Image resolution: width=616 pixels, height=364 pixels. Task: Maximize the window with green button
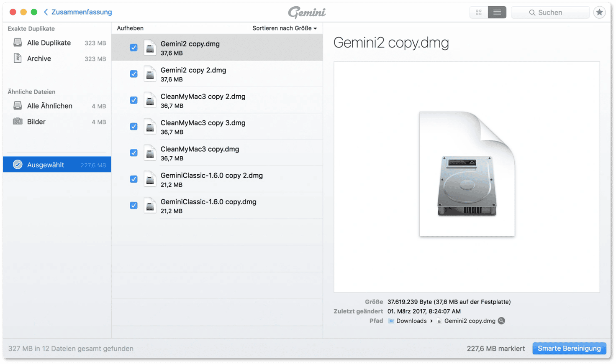(x=34, y=12)
